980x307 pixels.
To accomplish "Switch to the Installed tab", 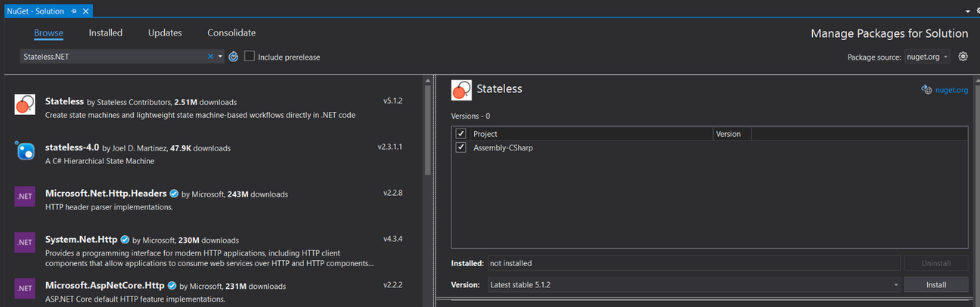I will click(x=105, y=33).
